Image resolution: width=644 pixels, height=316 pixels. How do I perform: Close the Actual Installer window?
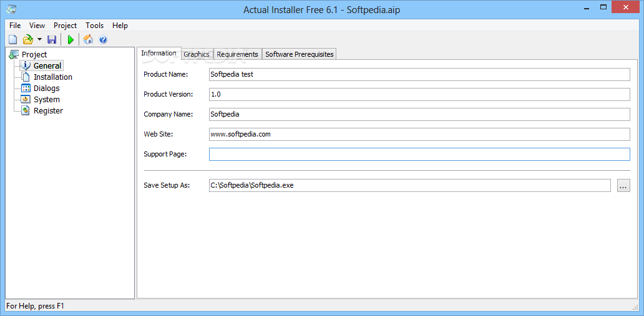tap(627, 7)
